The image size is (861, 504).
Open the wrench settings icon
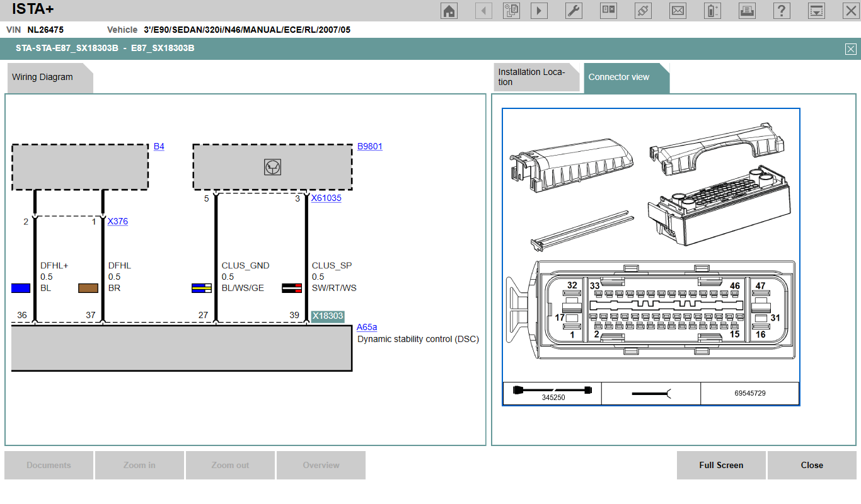coord(574,11)
